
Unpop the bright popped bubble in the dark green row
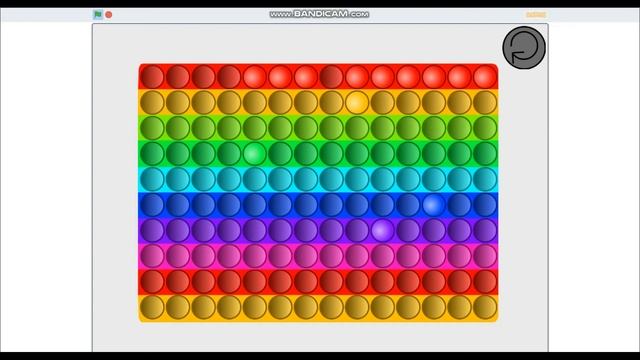point(254,153)
